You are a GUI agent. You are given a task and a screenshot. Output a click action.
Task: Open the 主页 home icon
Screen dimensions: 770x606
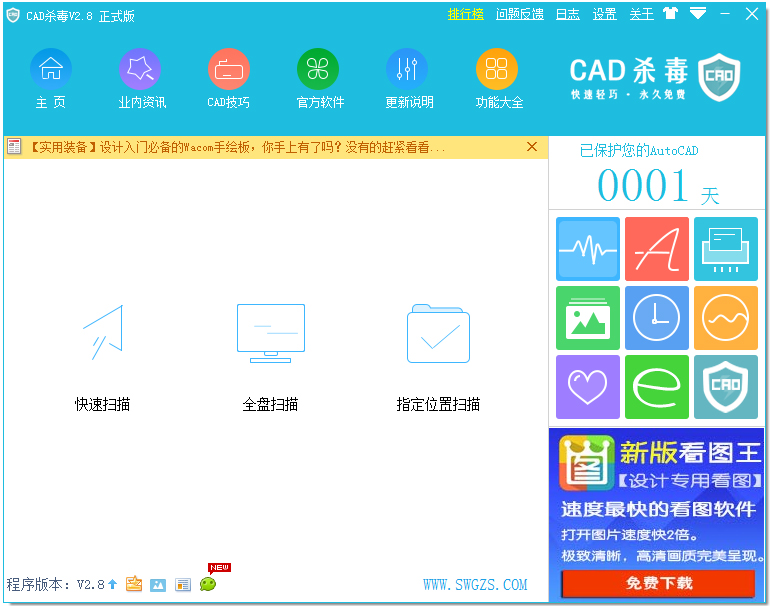tap(51, 70)
